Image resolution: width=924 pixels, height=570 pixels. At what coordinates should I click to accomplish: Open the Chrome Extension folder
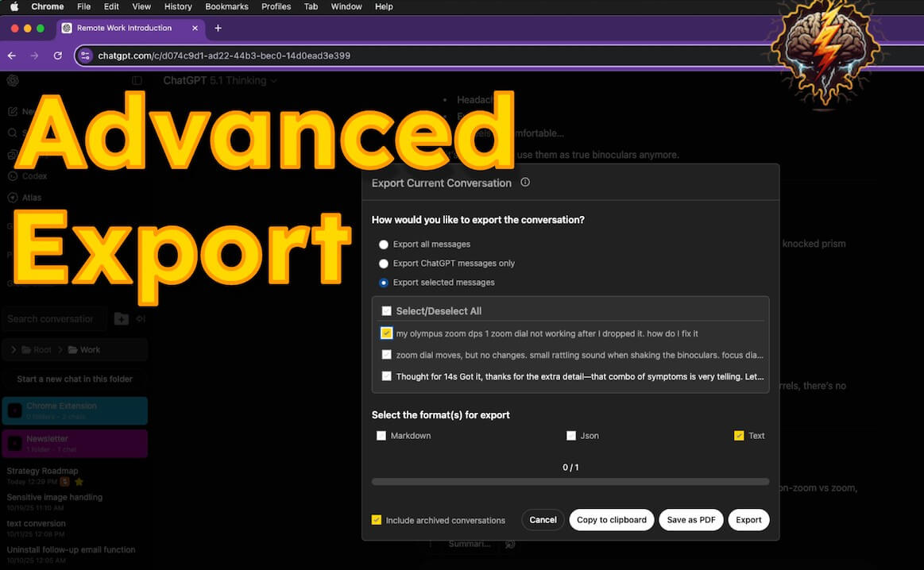pyautogui.click(x=75, y=410)
